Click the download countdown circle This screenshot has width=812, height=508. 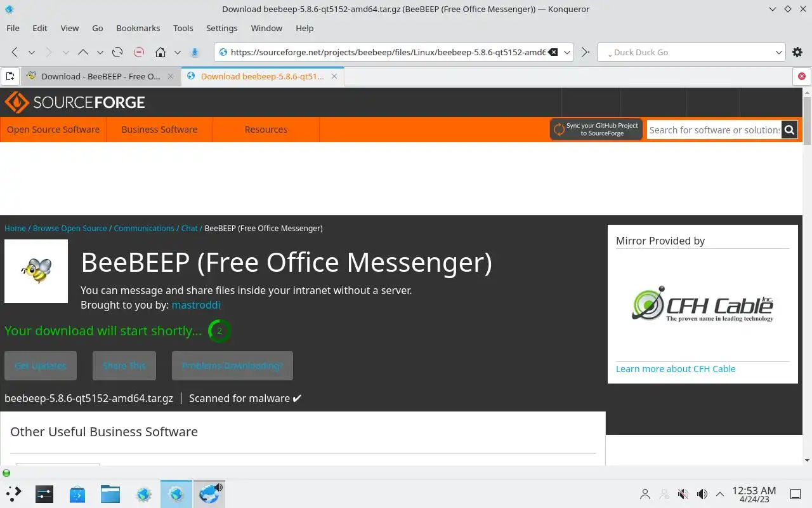(219, 331)
